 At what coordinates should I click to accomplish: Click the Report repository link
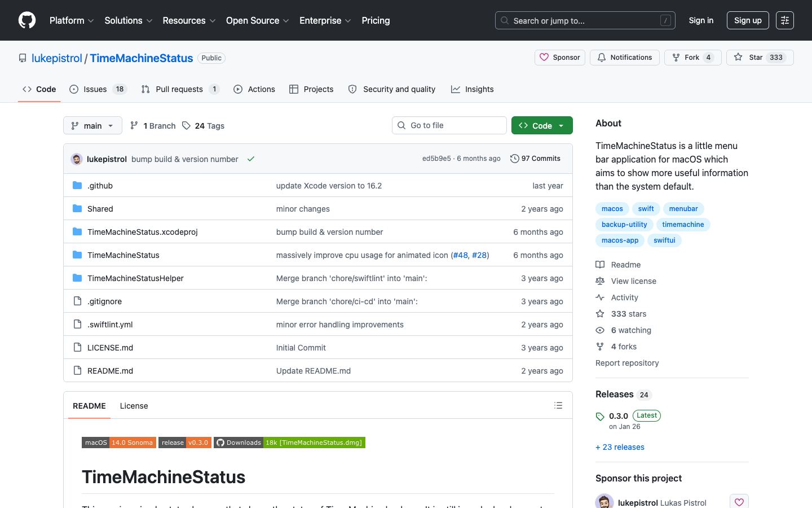pos(627,363)
